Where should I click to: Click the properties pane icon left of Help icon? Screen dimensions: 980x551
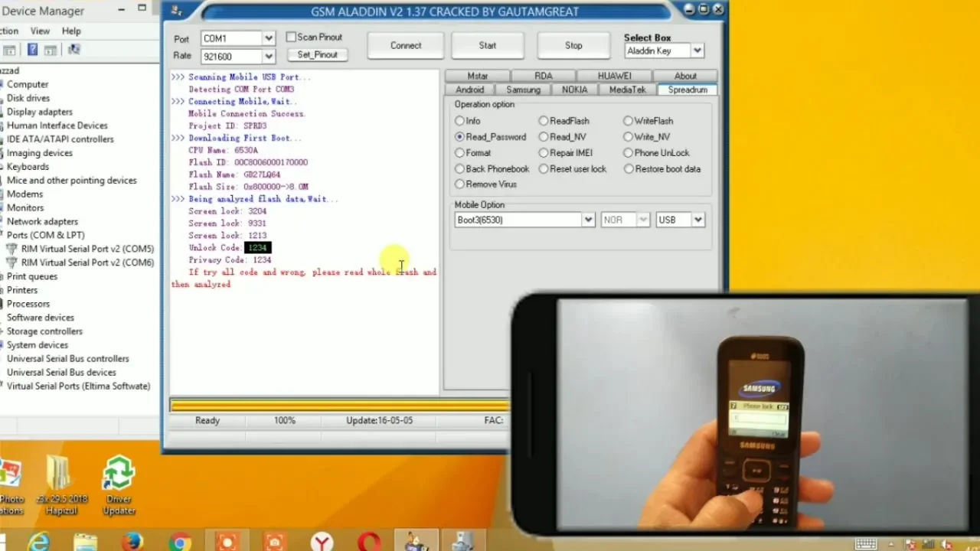(x=9, y=50)
